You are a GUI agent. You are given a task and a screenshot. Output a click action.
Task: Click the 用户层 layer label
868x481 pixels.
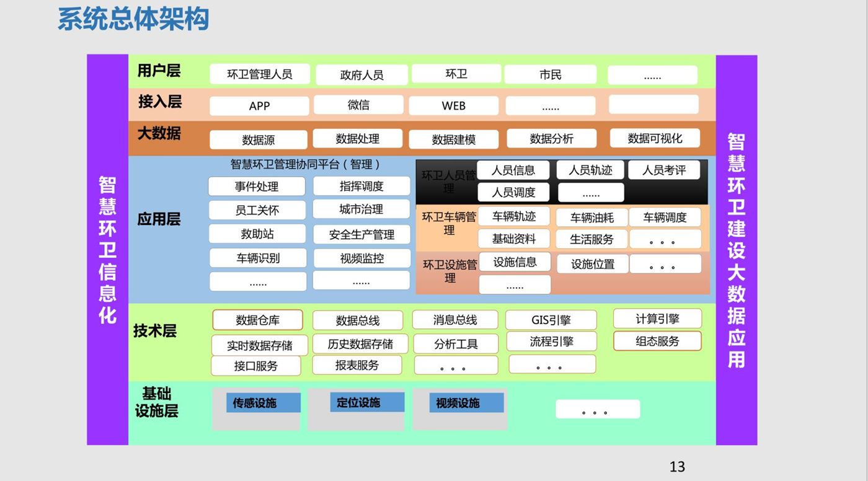[x=159, y=71]
